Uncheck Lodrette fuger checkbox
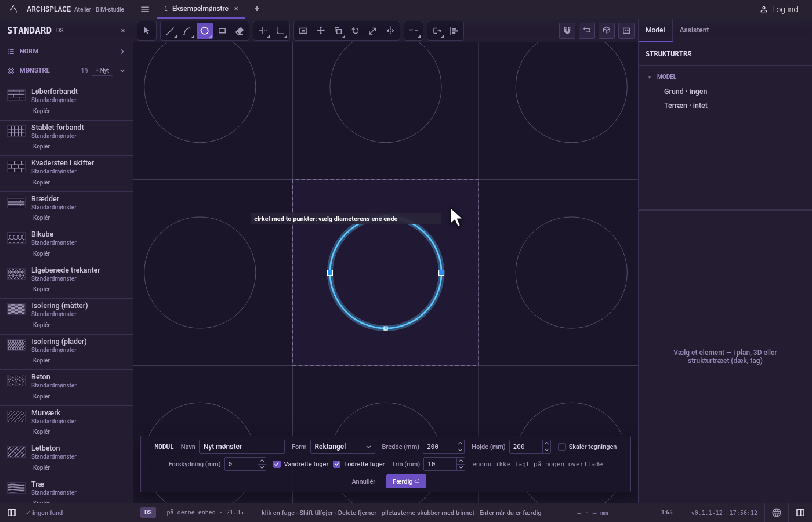This screenshot has width=812, height=522. point(336,464)
